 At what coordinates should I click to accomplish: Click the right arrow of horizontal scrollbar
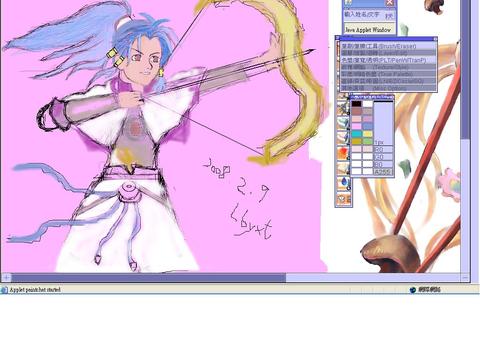465,278
